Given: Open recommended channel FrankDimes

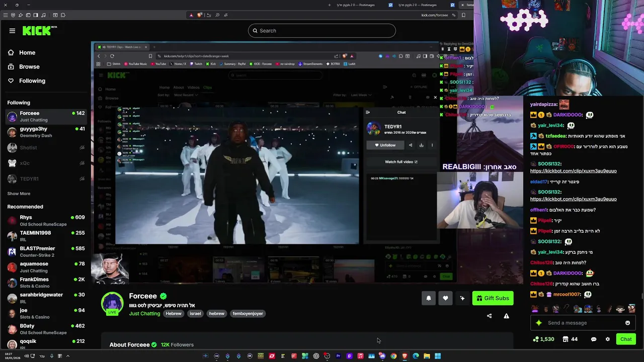Looking at the screenshot, I should 46,283.
